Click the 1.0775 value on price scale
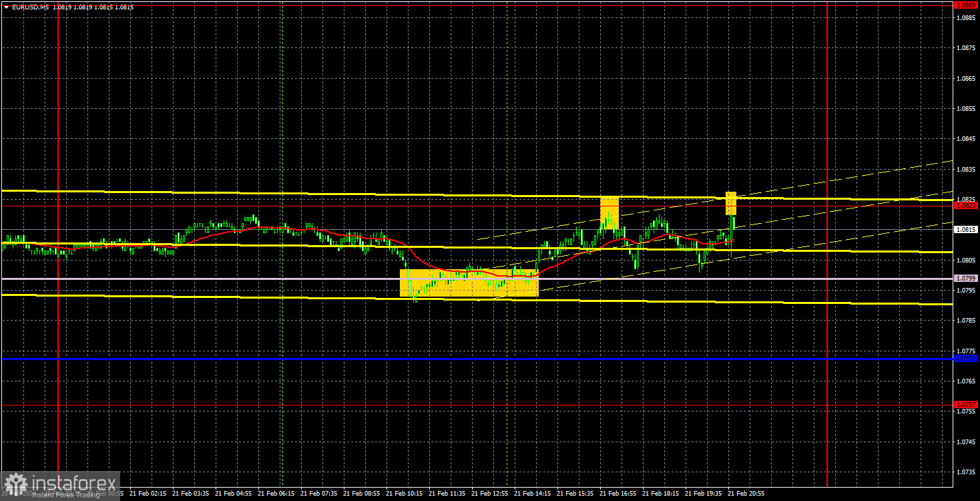This screenshot has height=501, width=980. pos(965,351)
